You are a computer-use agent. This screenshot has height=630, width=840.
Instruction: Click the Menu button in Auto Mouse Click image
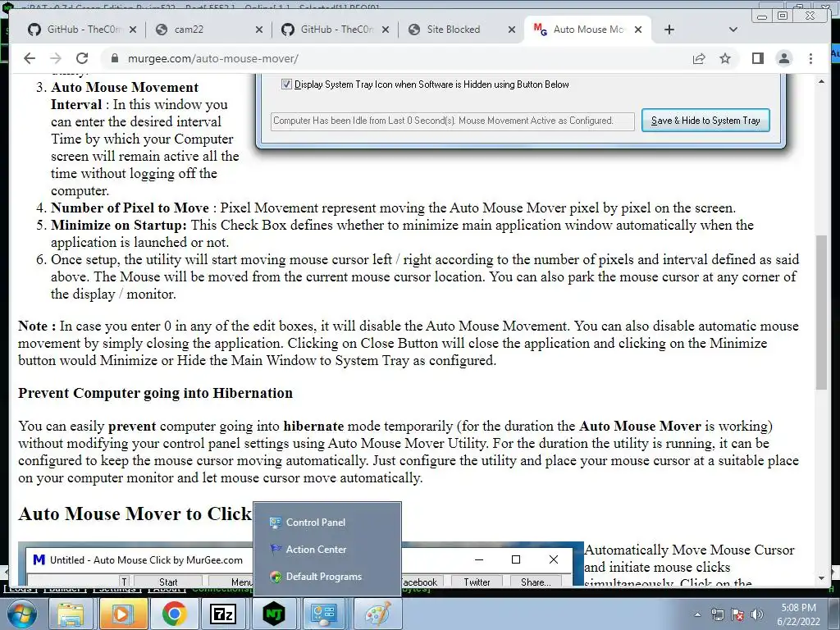click(x=231, y=582)
